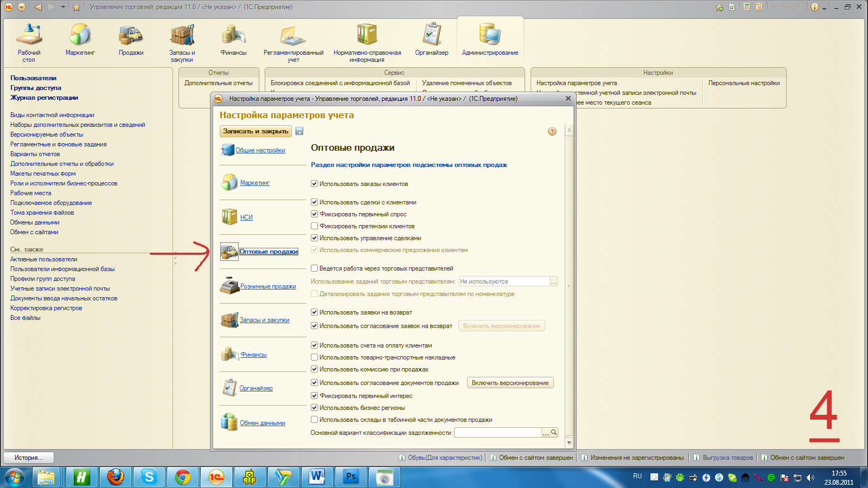Toggle Фиксировать первичный спрос checkbox
868x488 pixels.
314,214
